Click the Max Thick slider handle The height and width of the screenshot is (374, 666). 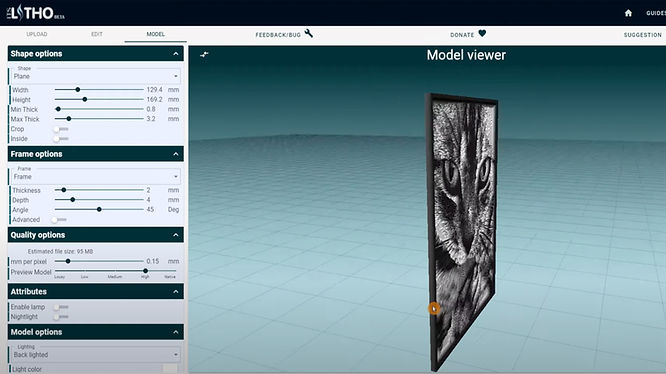tap(69, 119)
